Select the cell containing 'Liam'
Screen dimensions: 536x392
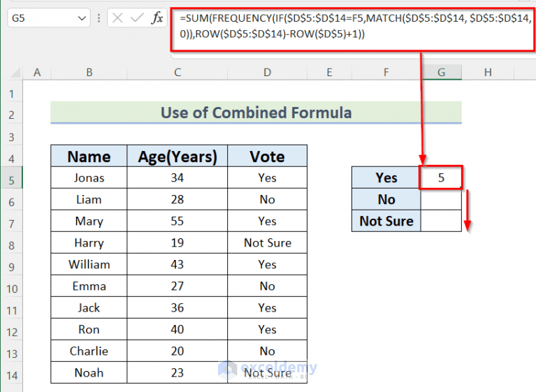click(89, 199)
